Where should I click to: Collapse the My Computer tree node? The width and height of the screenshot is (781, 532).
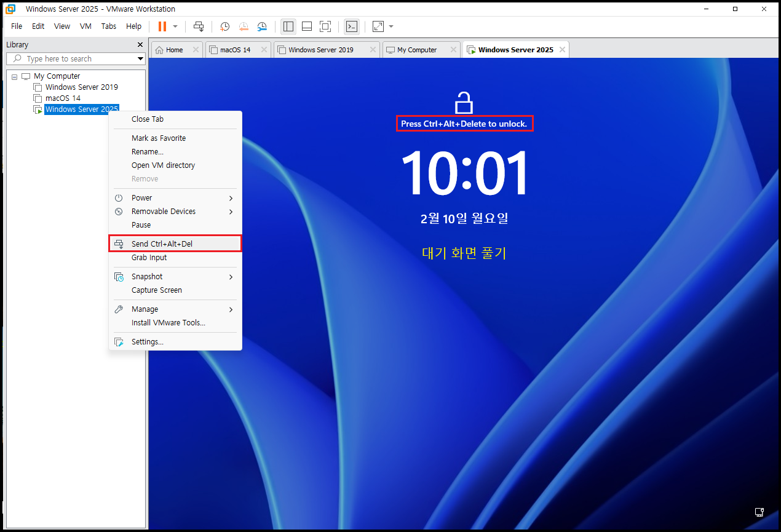(15, 76)
